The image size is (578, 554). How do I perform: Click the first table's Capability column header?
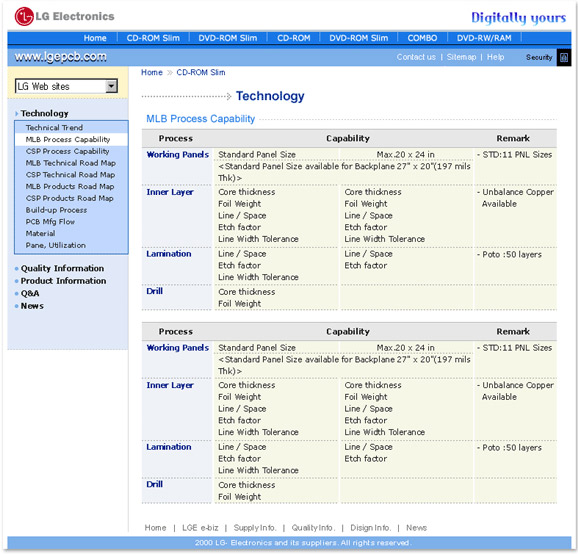pyautogui.click(x=348, y=139)
